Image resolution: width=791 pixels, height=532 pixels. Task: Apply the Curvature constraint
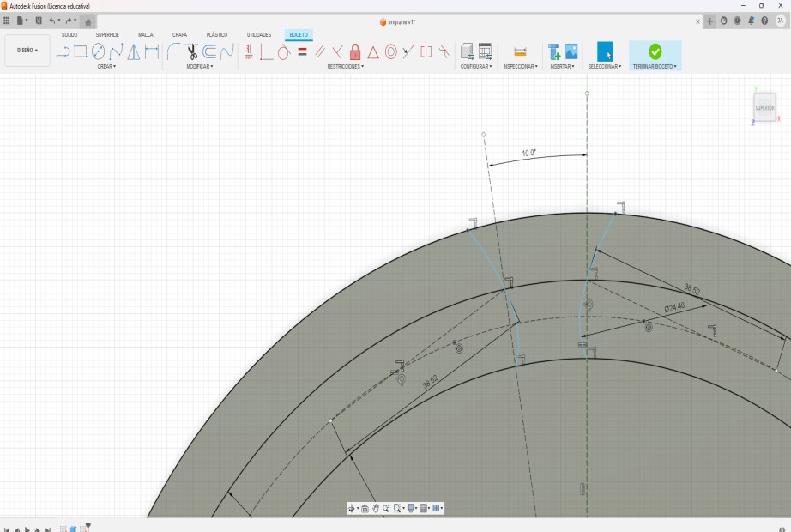click(x=444, y=51)
